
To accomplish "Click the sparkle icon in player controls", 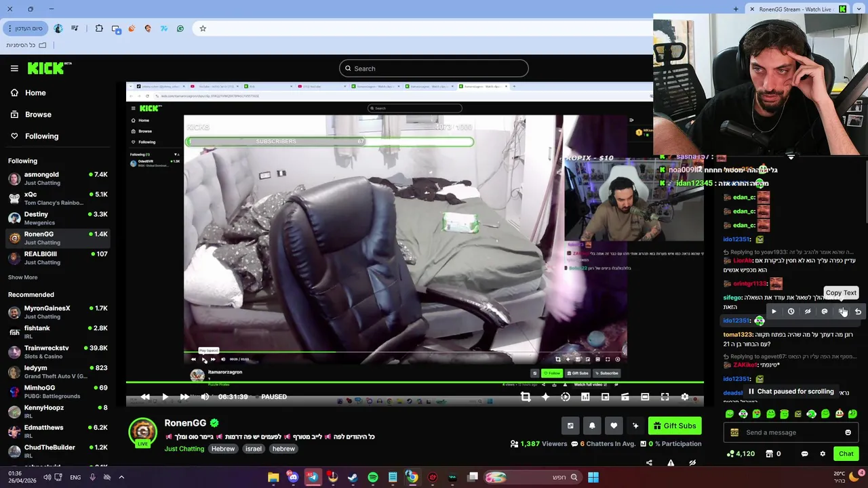I will (545, 396).
